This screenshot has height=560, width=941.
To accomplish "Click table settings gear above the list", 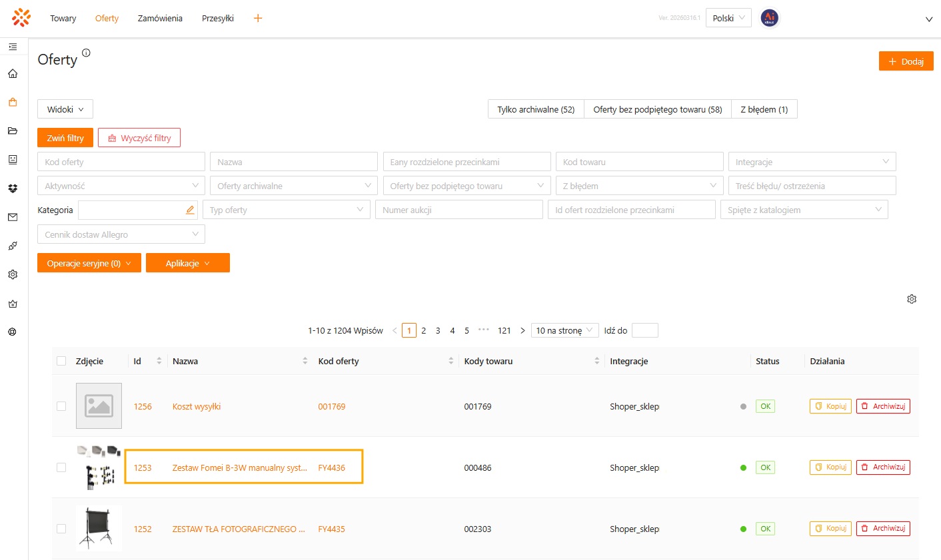I will coord(912,299).
